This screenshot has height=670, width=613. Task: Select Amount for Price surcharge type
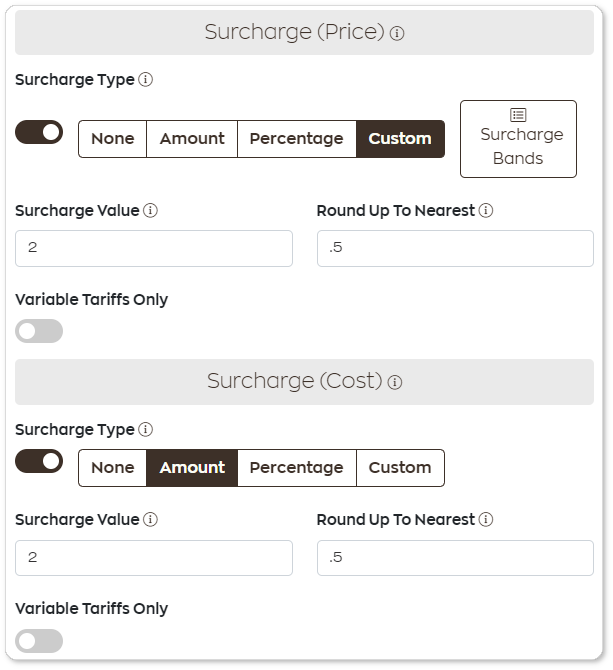[x=192, y=139]
